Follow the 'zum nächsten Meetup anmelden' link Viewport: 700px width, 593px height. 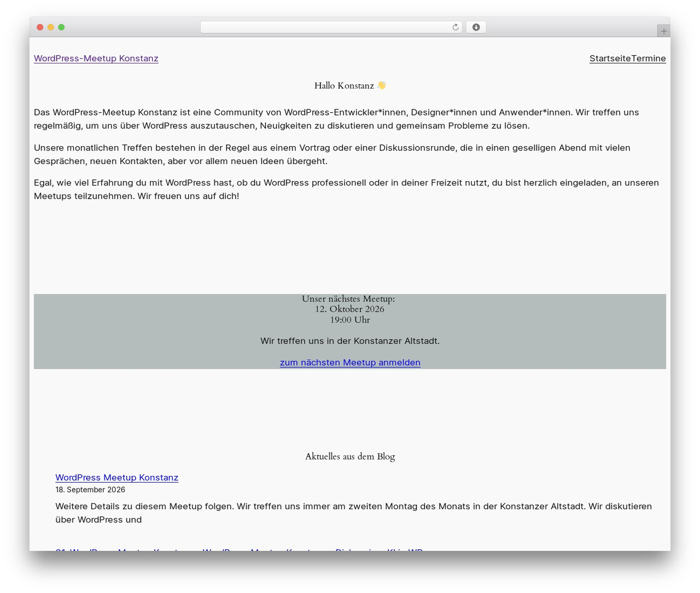point(350,363)
